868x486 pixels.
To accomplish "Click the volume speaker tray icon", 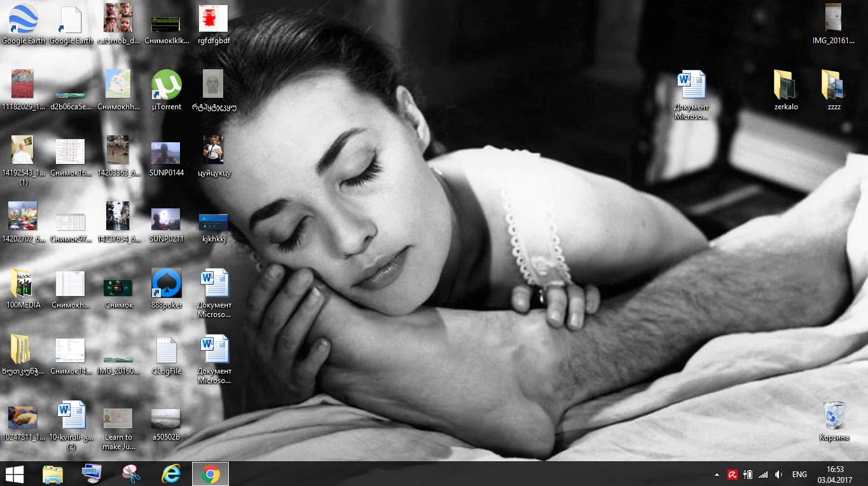I will [779, 475].
